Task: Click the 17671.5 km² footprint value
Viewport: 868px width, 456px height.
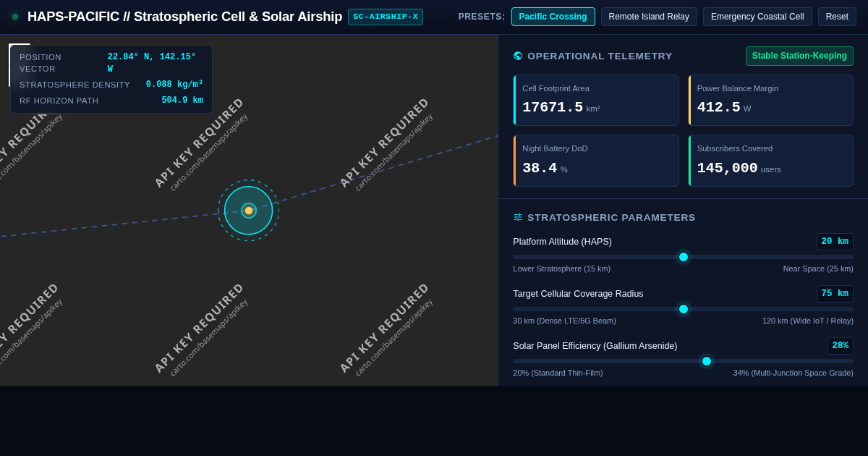Action: click(x=561, y=107)
